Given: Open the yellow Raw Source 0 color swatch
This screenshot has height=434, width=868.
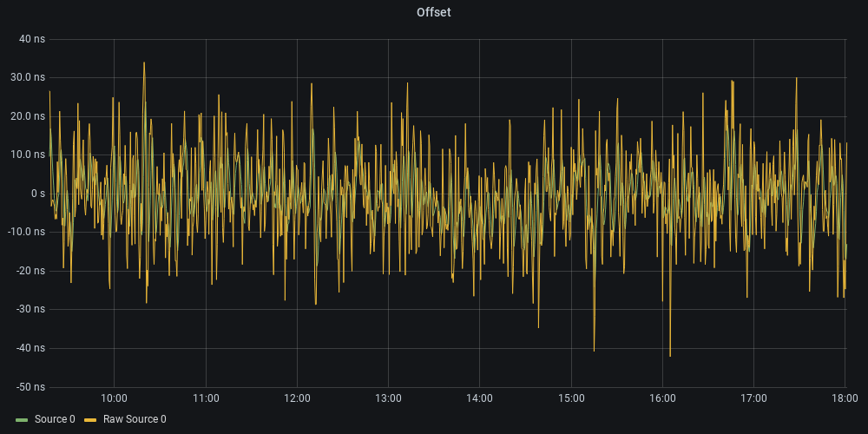Looking at the screenshot, I should [90, 419].
